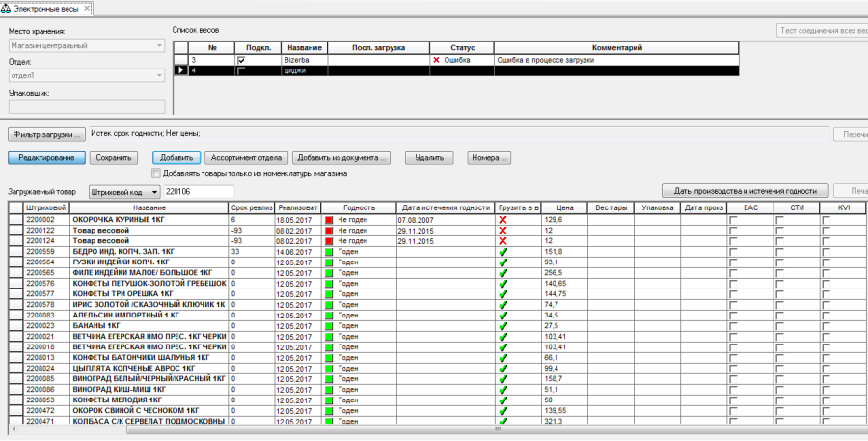Click green check in row 2200021
Image resolution: width=868 pixels, height=441 pixels.
503,336
